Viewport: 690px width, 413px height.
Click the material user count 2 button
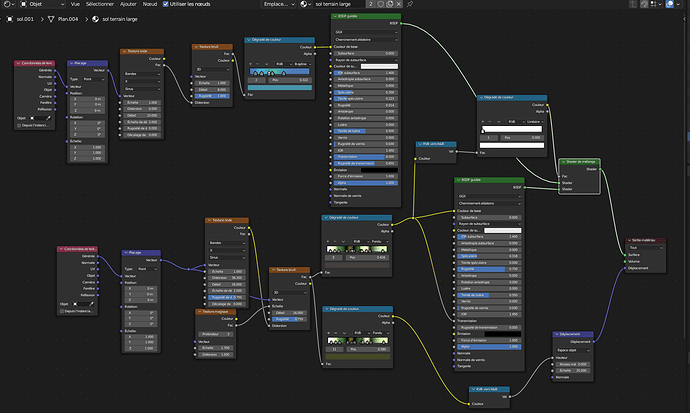pos(371,4)
